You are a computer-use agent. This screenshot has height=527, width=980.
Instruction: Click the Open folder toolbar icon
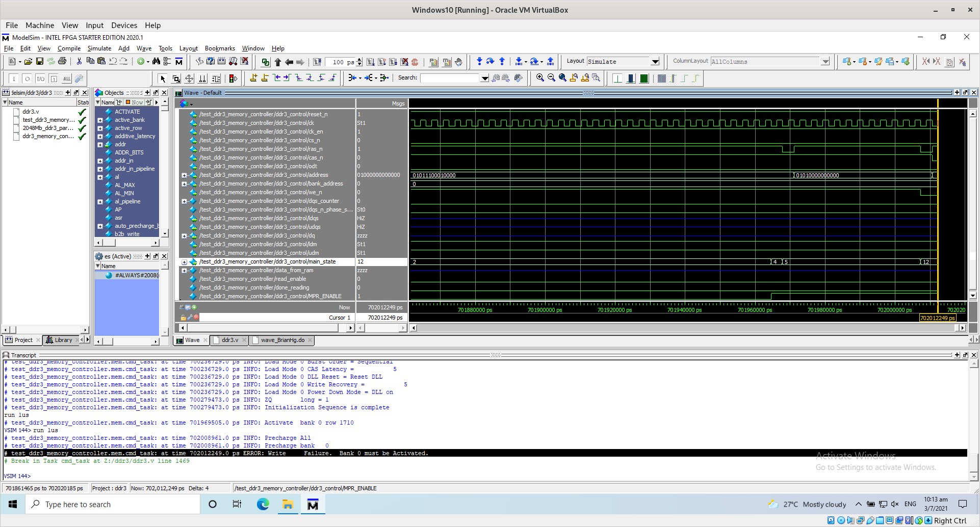point(28,62)
